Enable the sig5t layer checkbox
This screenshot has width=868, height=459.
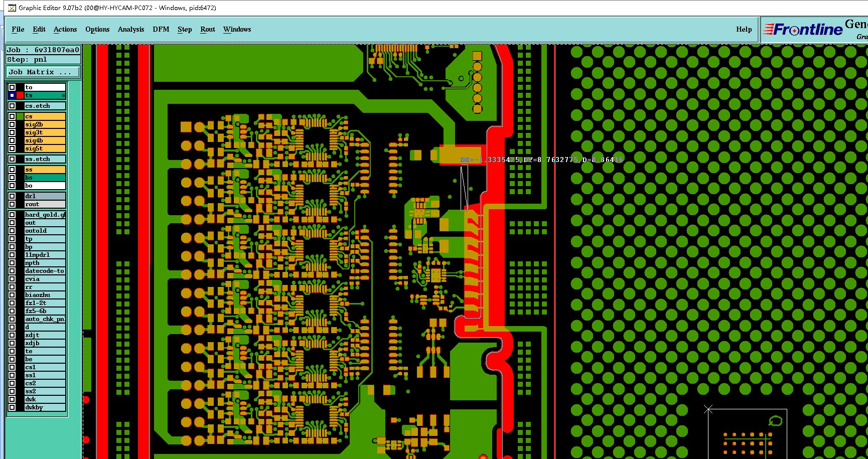[12, 148]
